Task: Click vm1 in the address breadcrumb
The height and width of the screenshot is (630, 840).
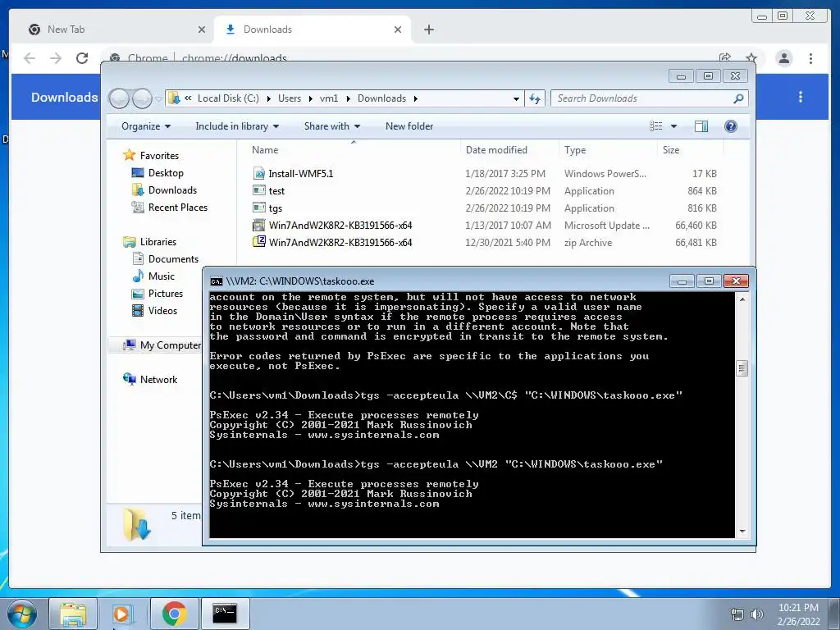Action: pos(329,98)
